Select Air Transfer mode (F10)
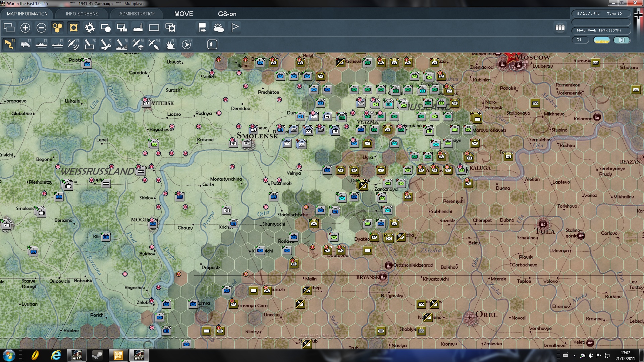The height and width of the screenshot is (362, 644). pos(154,44)
